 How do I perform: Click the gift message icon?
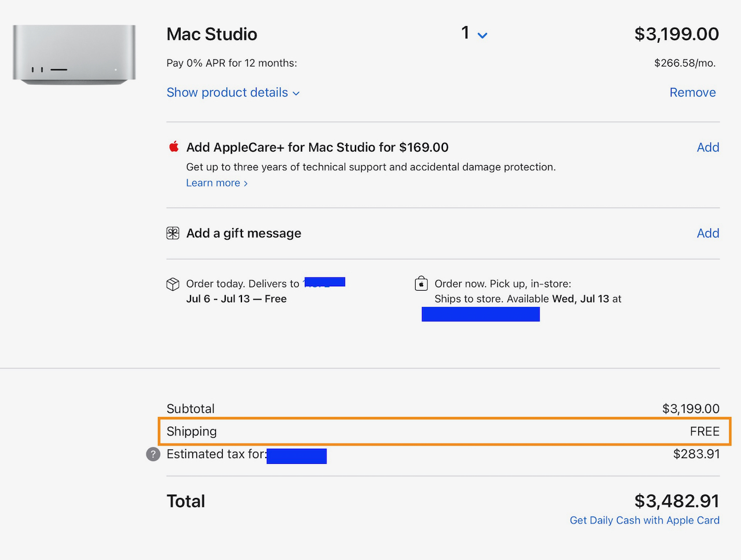pyautogui.click(x=173, y=233)
